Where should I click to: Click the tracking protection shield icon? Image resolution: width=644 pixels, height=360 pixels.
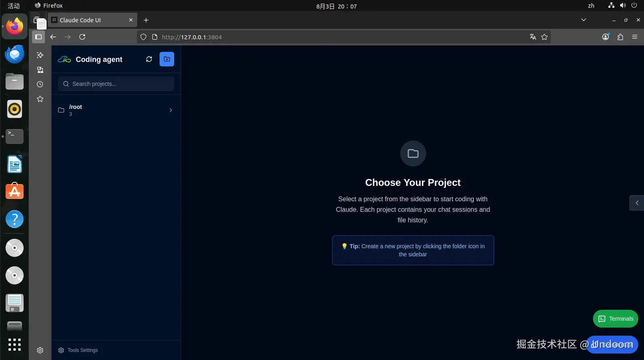tap(143, 37)
